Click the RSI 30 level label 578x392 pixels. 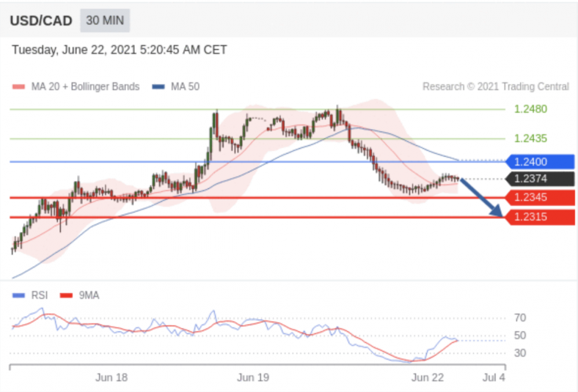tap(520, 353)
